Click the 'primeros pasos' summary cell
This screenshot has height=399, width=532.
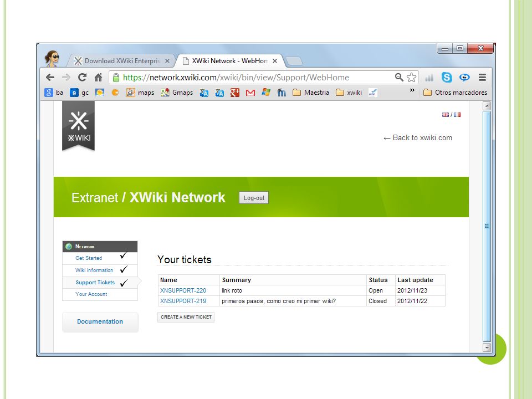[293, 301]
